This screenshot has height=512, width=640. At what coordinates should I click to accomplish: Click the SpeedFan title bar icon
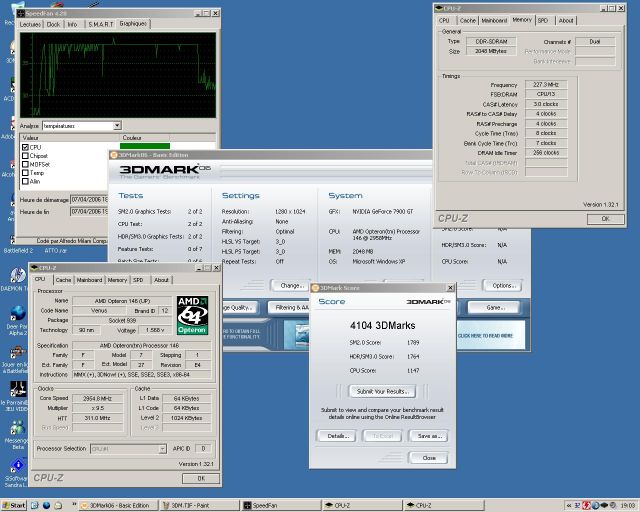22,13
